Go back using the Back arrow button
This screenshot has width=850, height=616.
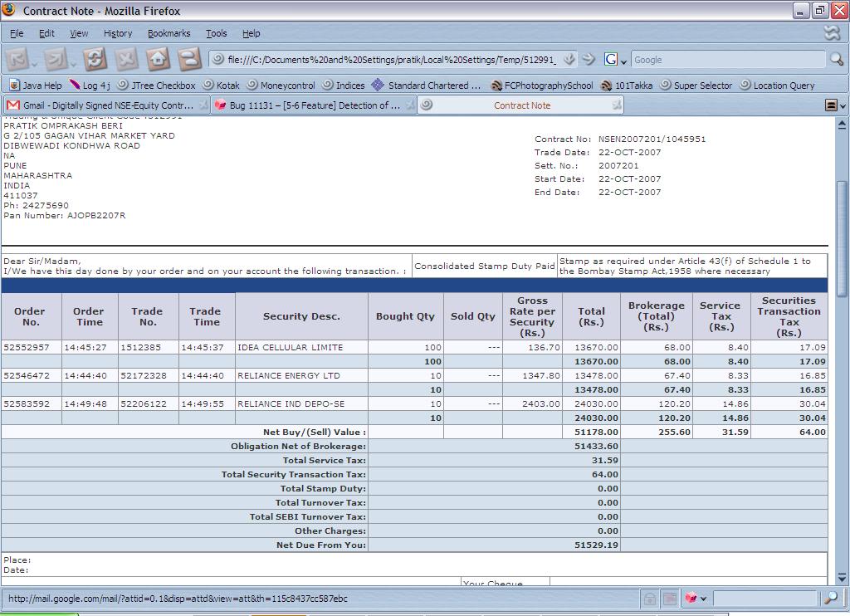coord(17,59)
